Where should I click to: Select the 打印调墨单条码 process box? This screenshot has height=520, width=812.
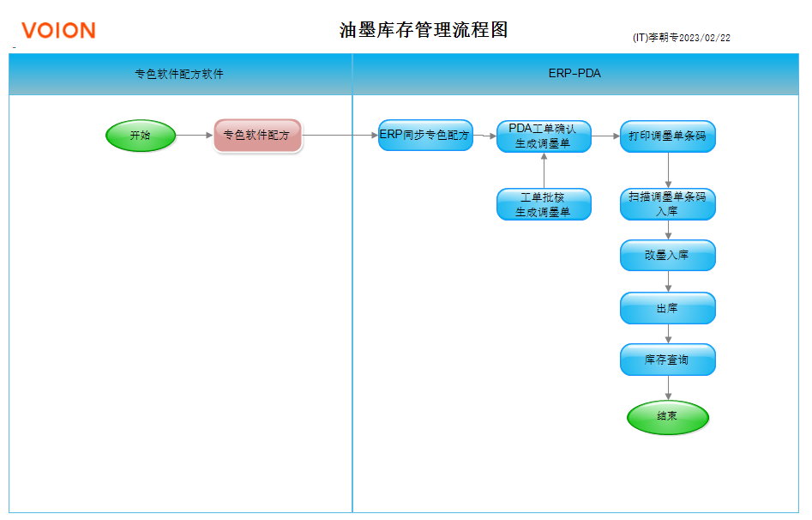667,136
